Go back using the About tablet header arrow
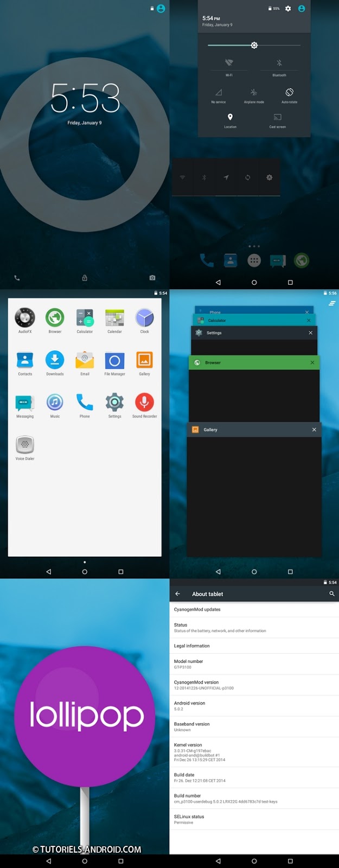This screenshot has width=339, height=868. pyautogui.click(x=177, y=594)
